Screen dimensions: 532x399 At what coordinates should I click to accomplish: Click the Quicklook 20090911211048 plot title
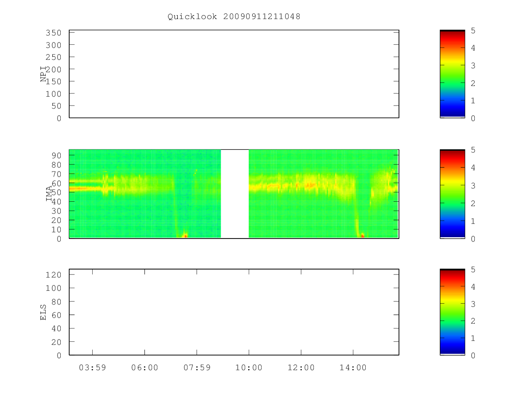pyautogui.click(x=234, y=16)
